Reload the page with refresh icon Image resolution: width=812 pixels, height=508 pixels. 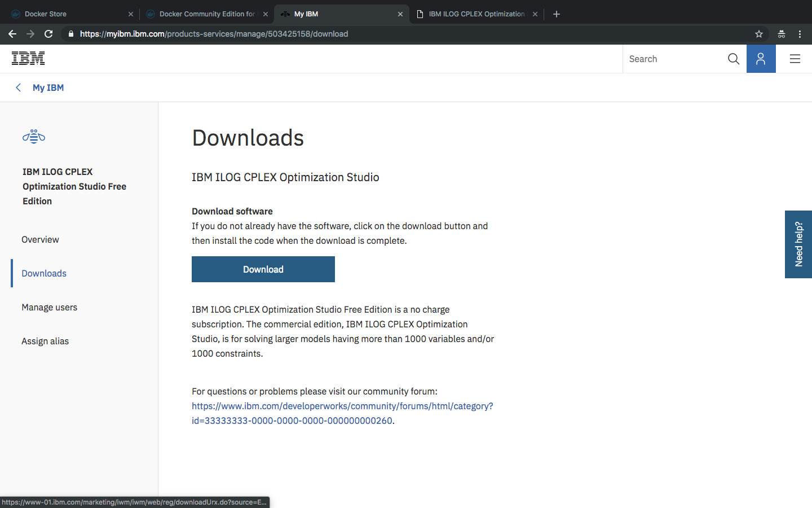(48, 34)
